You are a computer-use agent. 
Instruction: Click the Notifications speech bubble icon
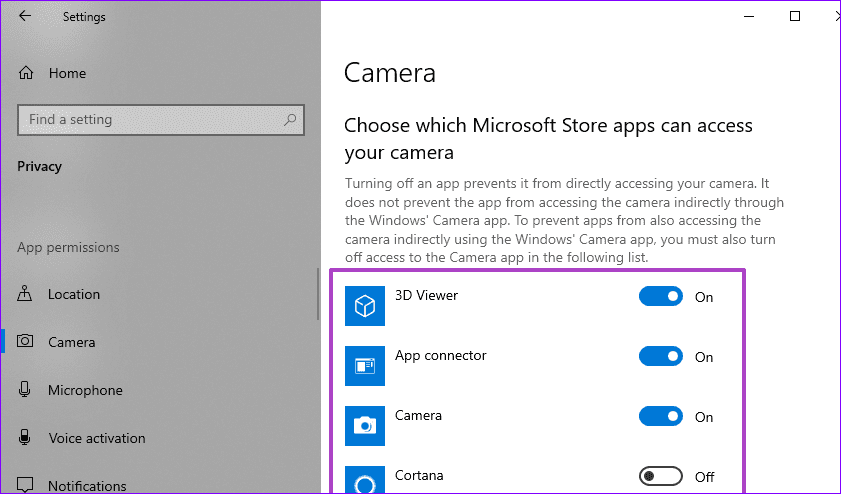(x=25, y=485)
